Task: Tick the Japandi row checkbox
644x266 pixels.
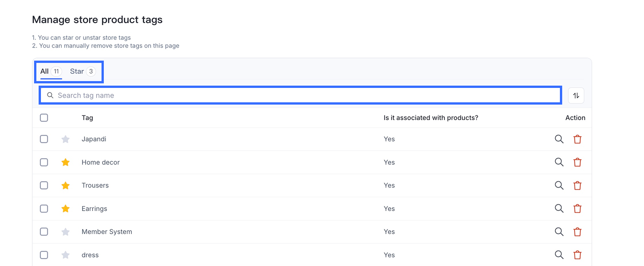Action: point(44,139)
